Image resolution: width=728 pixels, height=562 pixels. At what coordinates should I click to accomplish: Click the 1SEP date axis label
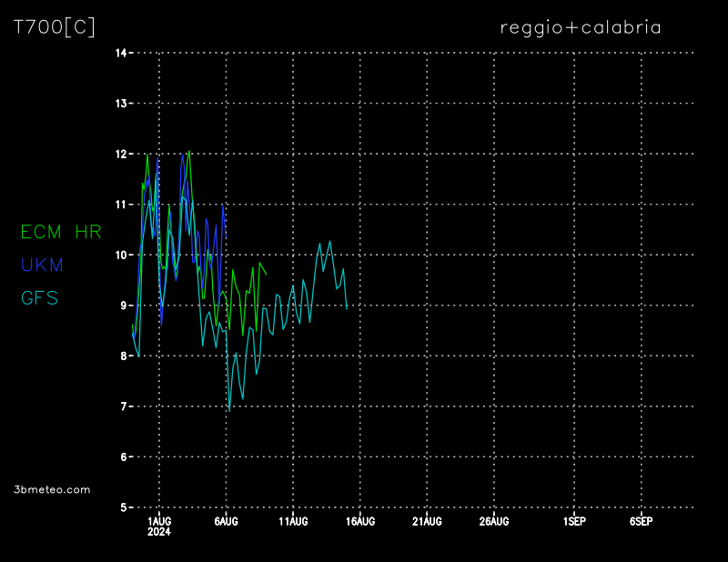coord(573,521)
